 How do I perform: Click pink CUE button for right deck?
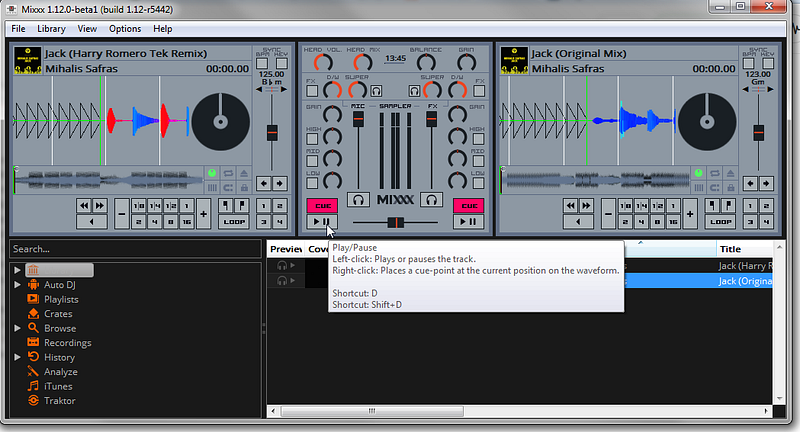pos(469,206)
